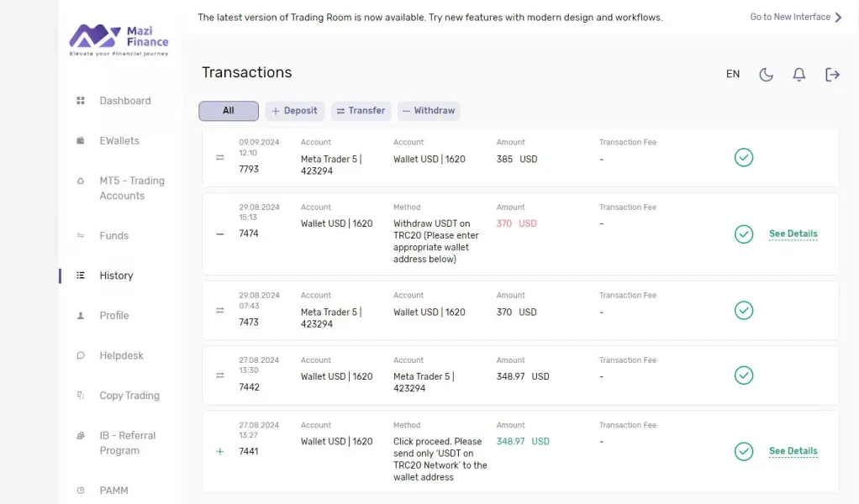The height and width of the screenshot is (504, 859).
Task: Open the EWallets sidebar item
Action: (x=119, y=141)
